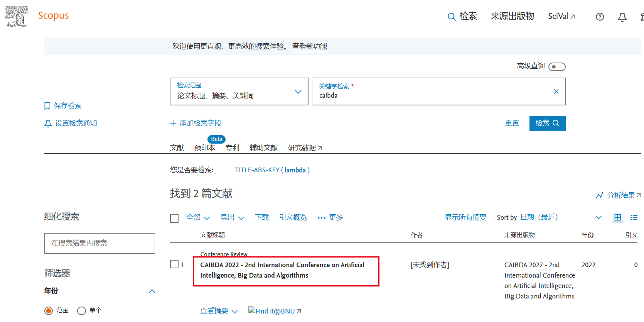644x322 pixels.
Task: Click the 作者 column header
Action: pos(417,235)
